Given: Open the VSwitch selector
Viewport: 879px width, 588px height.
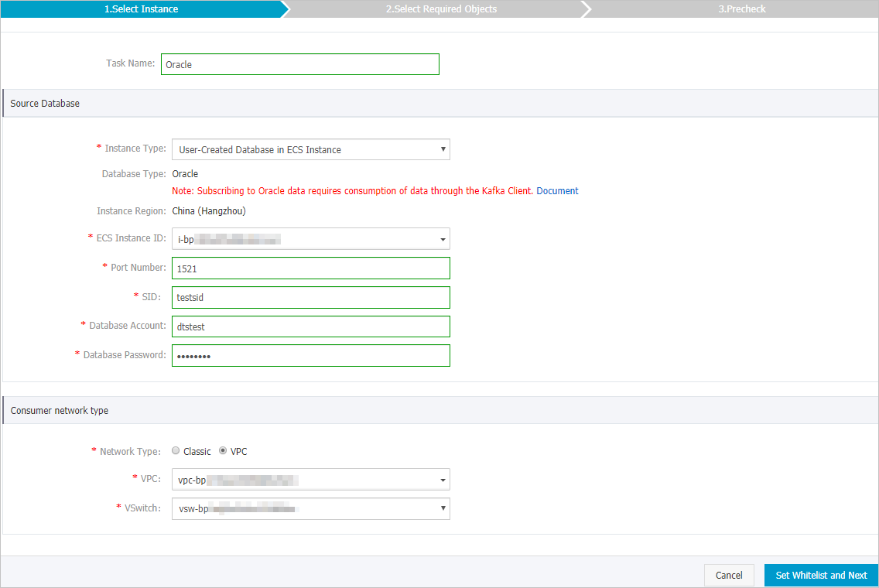Looking at the screenshot, I should click(x=310, y=508).
